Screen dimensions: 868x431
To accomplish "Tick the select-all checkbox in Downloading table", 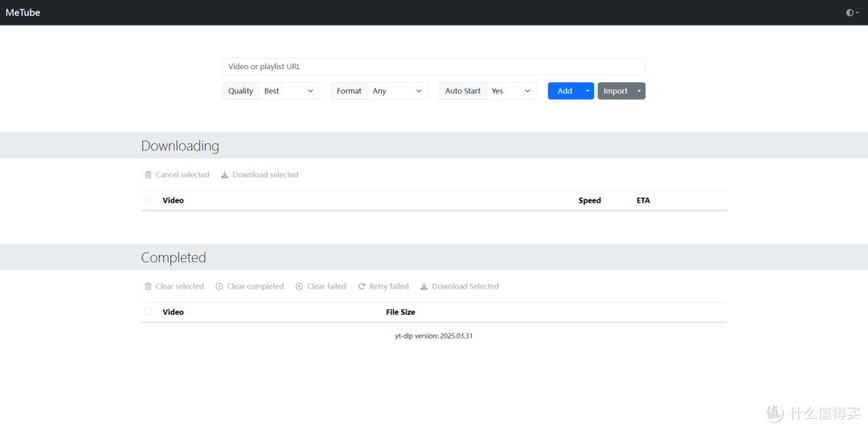I will coord(149,200).
